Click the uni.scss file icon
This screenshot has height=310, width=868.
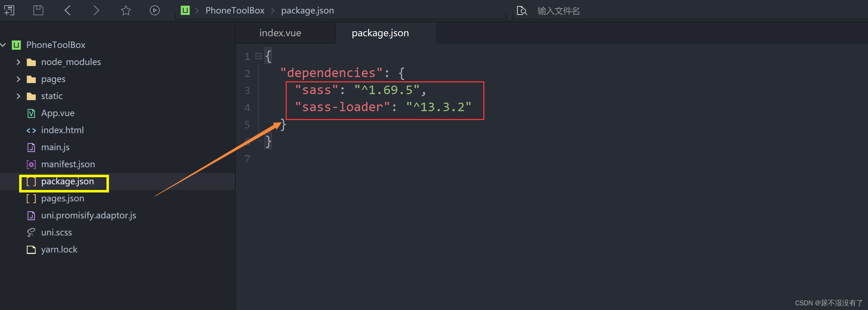click(x=31, y=233)
